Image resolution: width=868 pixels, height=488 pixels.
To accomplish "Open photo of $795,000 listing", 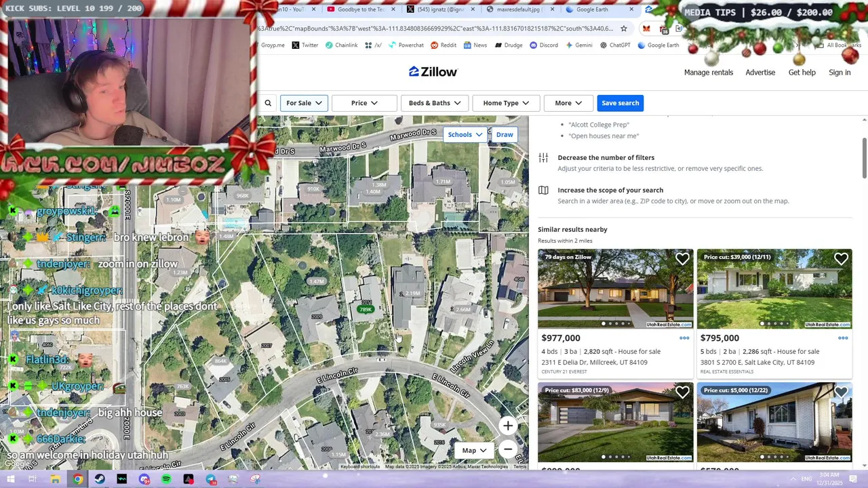I will [x=774, y=289].
